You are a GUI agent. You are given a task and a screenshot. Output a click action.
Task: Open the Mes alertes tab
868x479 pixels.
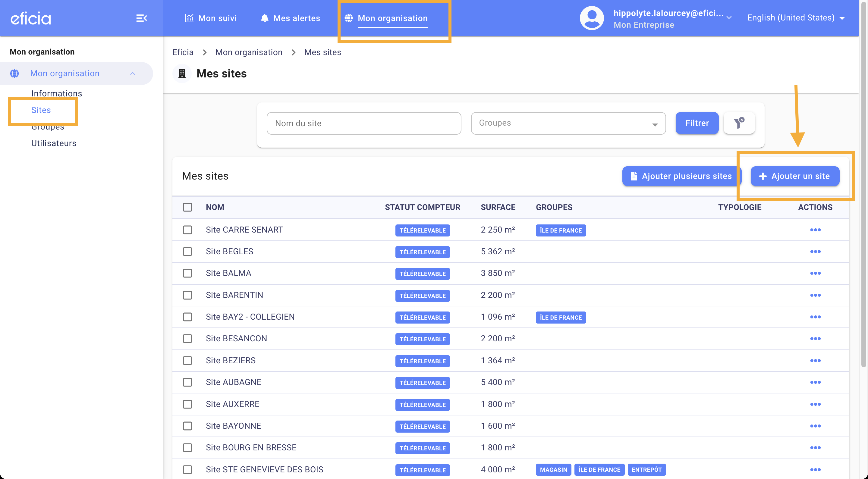[x=291, y=18]
